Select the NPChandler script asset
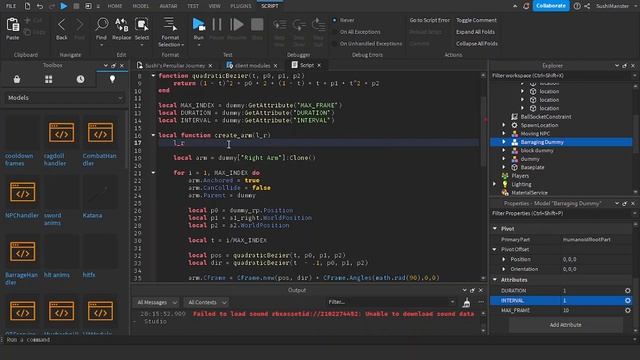640x360 pixels. pos(22,192)
